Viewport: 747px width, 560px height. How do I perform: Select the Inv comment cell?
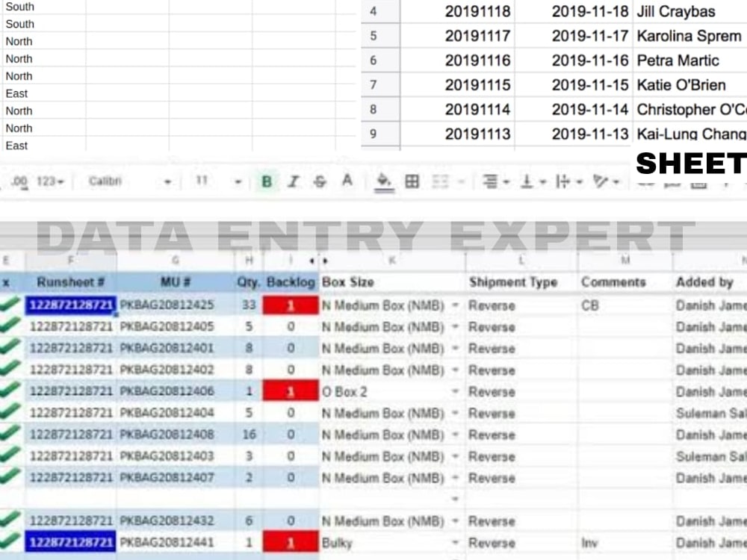(x=625, y=543)
